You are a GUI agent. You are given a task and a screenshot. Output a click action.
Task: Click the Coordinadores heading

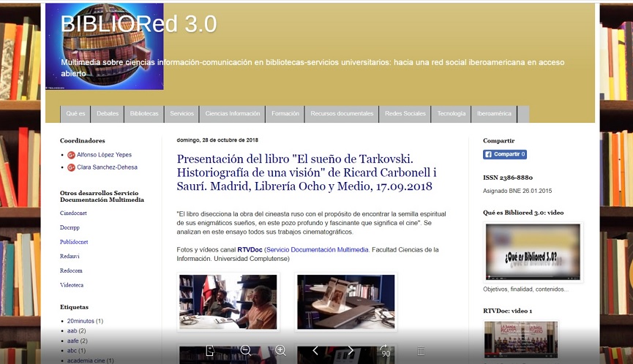[83, 140]
